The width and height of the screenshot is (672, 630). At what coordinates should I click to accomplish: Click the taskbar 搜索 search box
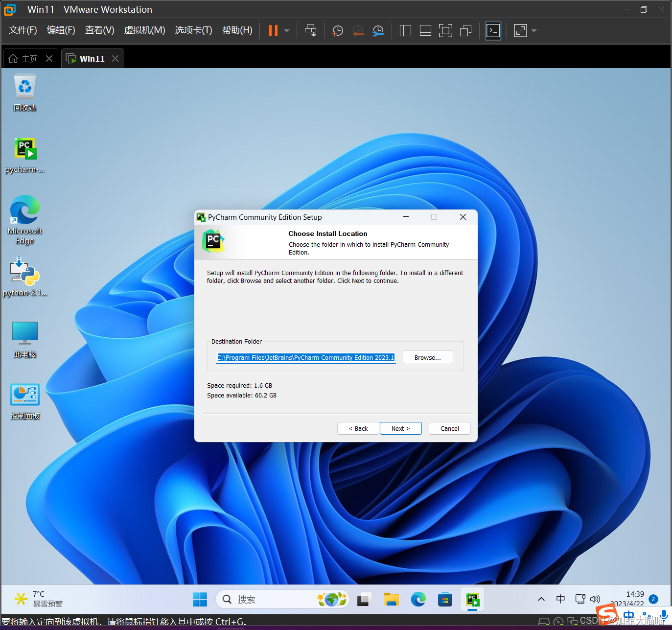click(282, 599)
